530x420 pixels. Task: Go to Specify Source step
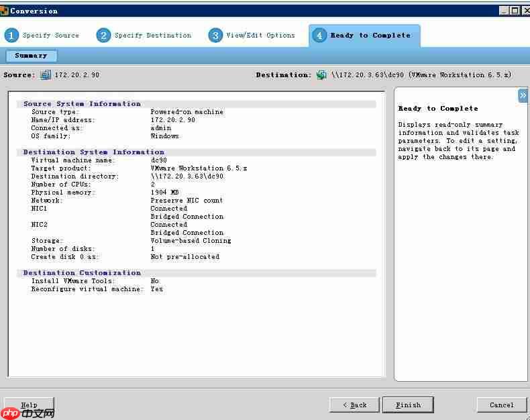pos(51,35)
